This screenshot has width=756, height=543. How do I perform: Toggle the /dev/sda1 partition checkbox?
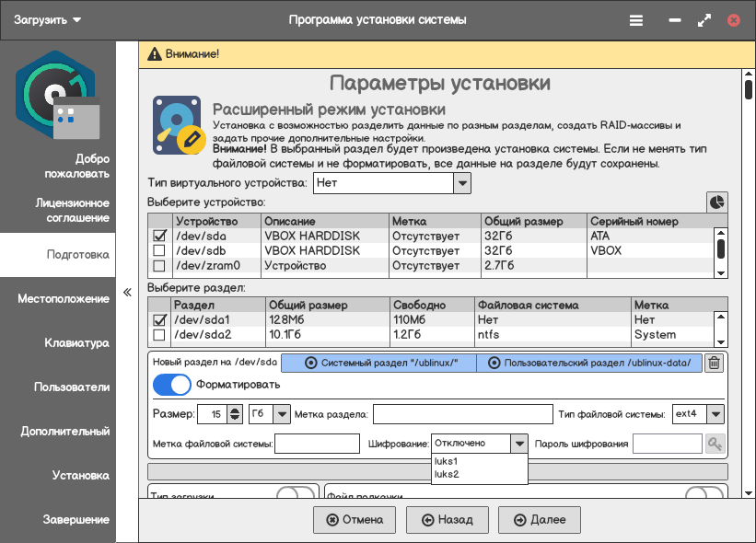click(x=159, y=319)
